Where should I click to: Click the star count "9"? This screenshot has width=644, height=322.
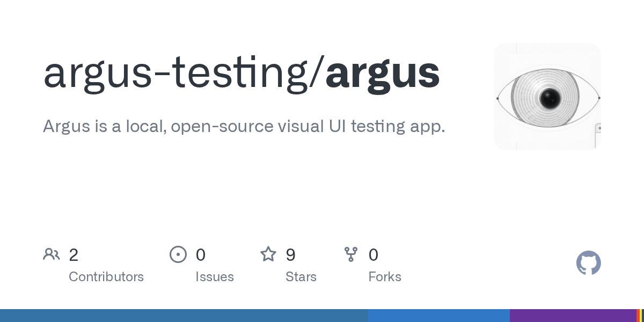click(290, 255)
